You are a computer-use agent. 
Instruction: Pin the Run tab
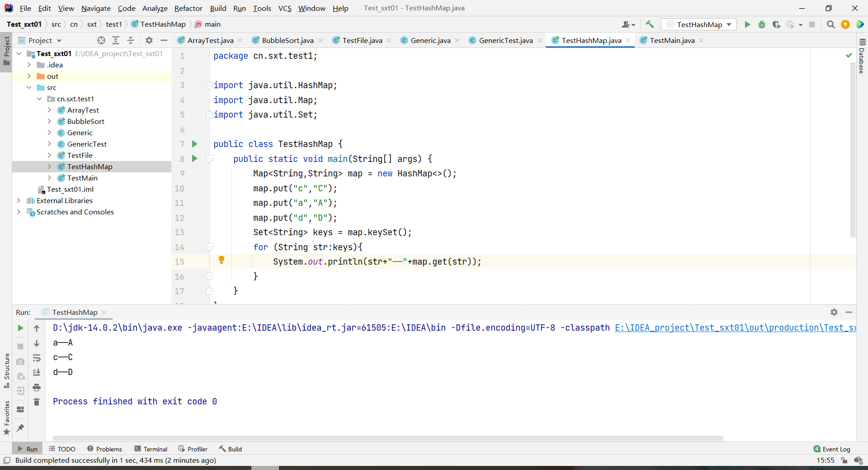point(20,427)
